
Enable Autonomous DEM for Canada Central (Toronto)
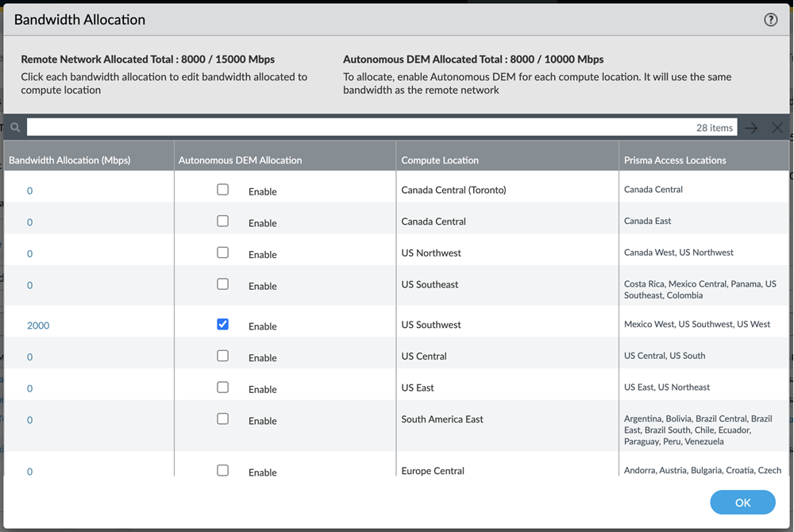[223, 190]
